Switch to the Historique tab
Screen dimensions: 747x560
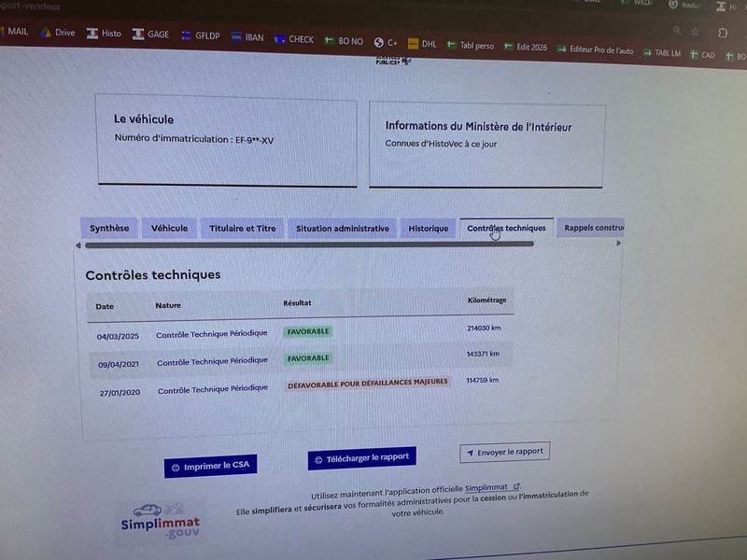pyautogui.click(x=428, y=229)
